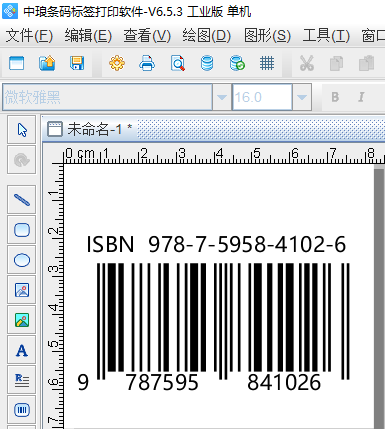Click the leading 9 digit beside barcode
This screenshot has width=385, height=429.
[83, 382]
